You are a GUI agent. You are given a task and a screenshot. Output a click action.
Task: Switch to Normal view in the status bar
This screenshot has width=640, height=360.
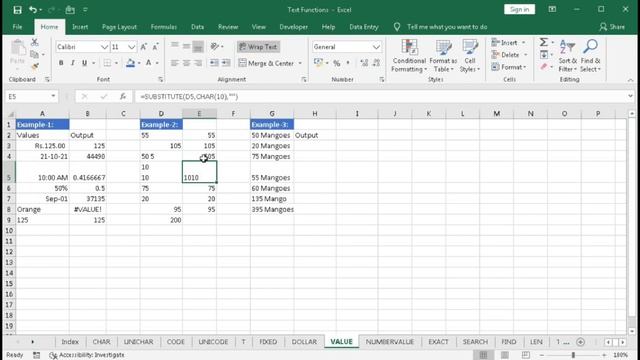click(x=483, y=355)
